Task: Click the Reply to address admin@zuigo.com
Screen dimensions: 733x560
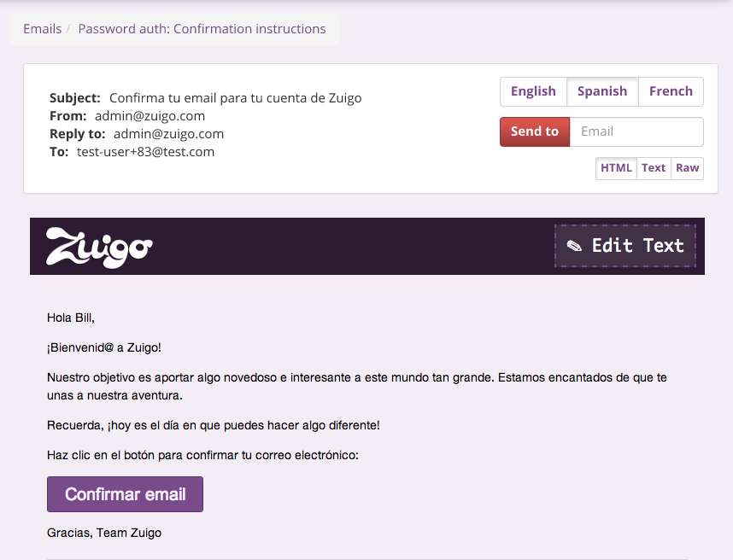Action: (x=168, y=134)
